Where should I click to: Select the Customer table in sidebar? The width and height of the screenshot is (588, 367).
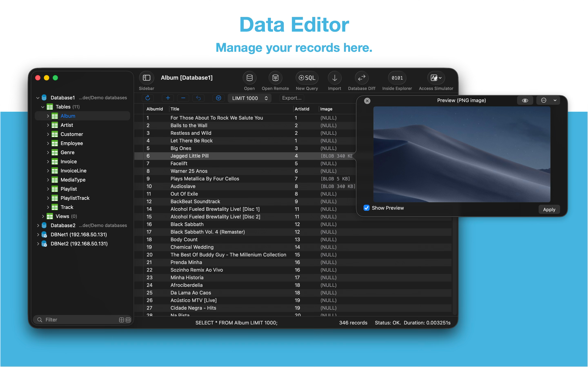point(72,134)
